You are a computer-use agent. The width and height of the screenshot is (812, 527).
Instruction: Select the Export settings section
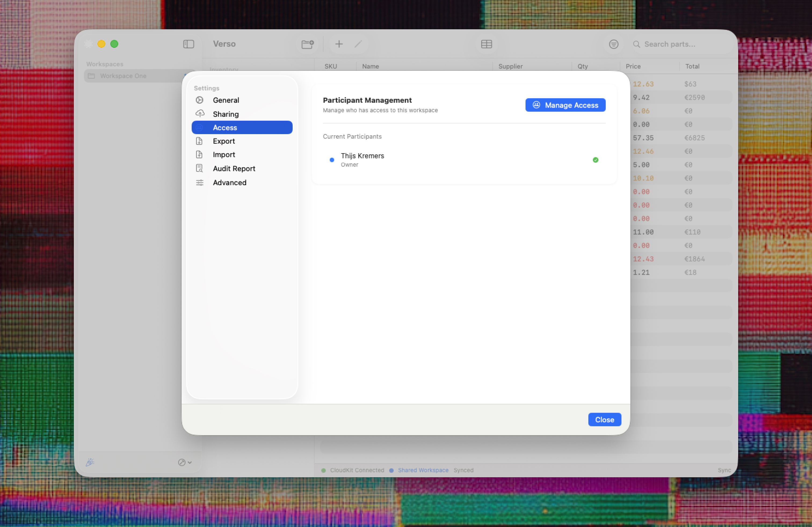coord(223,141)
